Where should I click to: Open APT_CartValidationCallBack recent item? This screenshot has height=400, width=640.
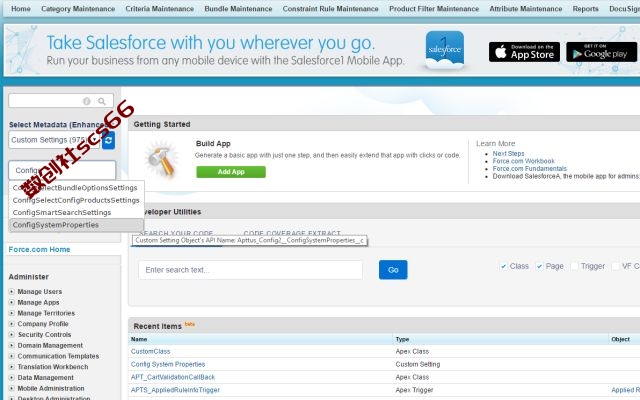click(173, 377)
